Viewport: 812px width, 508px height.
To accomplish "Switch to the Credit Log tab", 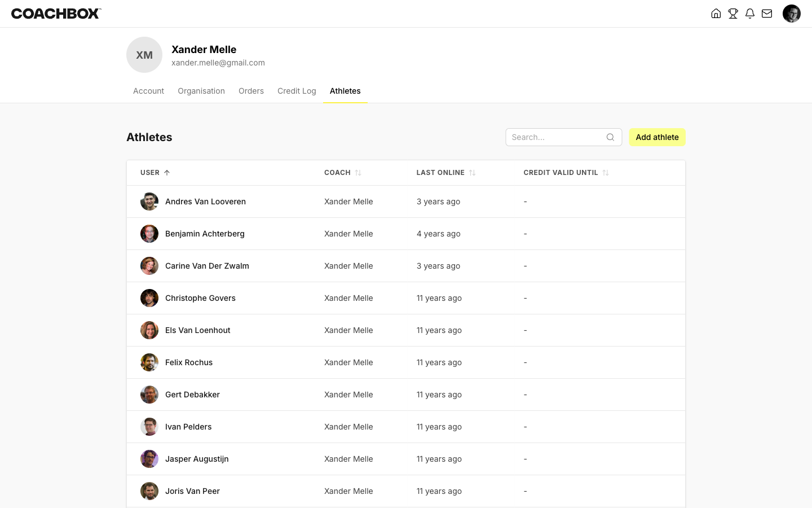I will pyautogui.click(x=297, y=91).
